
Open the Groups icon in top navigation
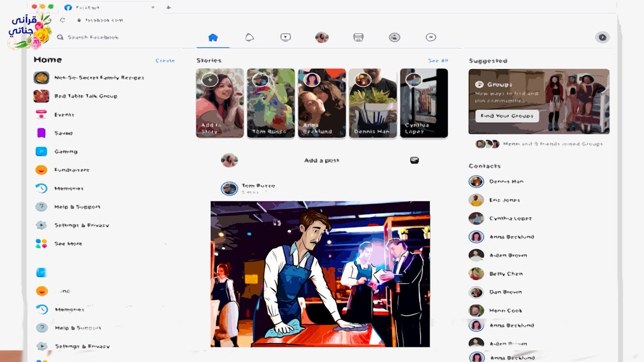coord(394,37)
